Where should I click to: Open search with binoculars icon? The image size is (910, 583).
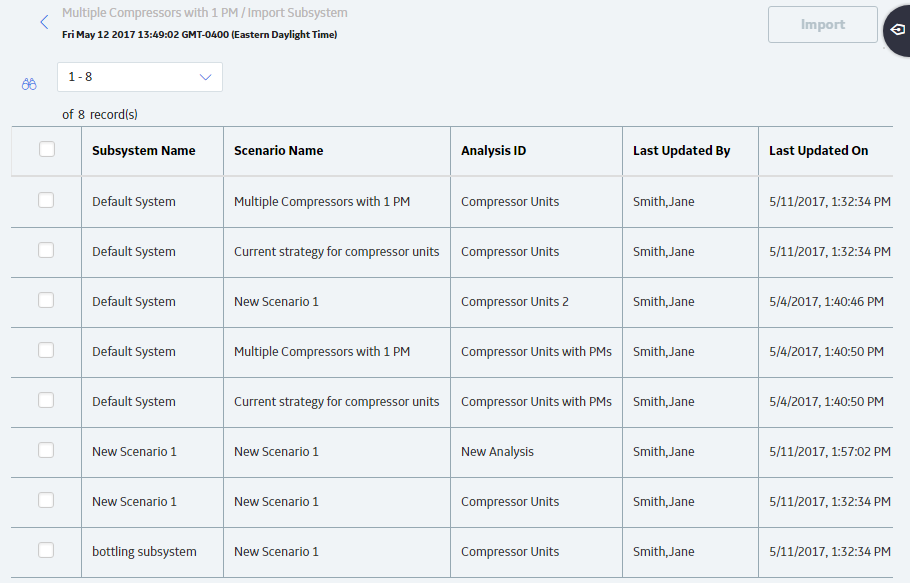click(x=29, y=85)
